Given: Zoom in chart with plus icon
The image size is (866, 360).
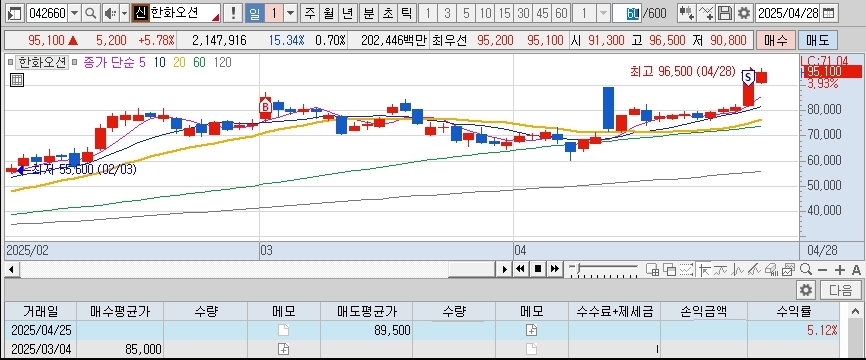Looking at the screenshot, I should (x=839, y=269).
